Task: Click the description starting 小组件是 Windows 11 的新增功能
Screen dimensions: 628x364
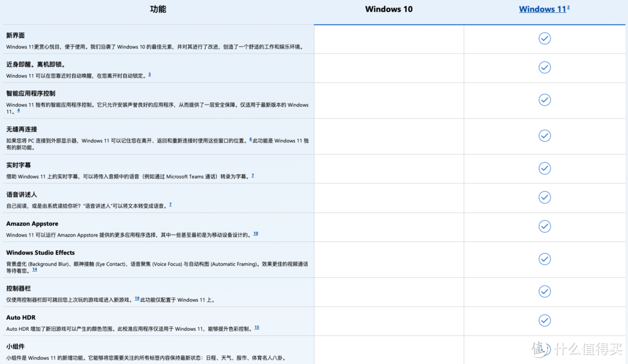Action: coord(147,358)
